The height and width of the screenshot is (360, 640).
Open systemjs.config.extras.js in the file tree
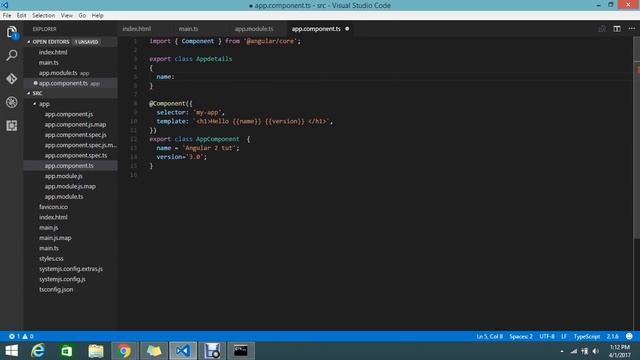(x=71, y=269)
